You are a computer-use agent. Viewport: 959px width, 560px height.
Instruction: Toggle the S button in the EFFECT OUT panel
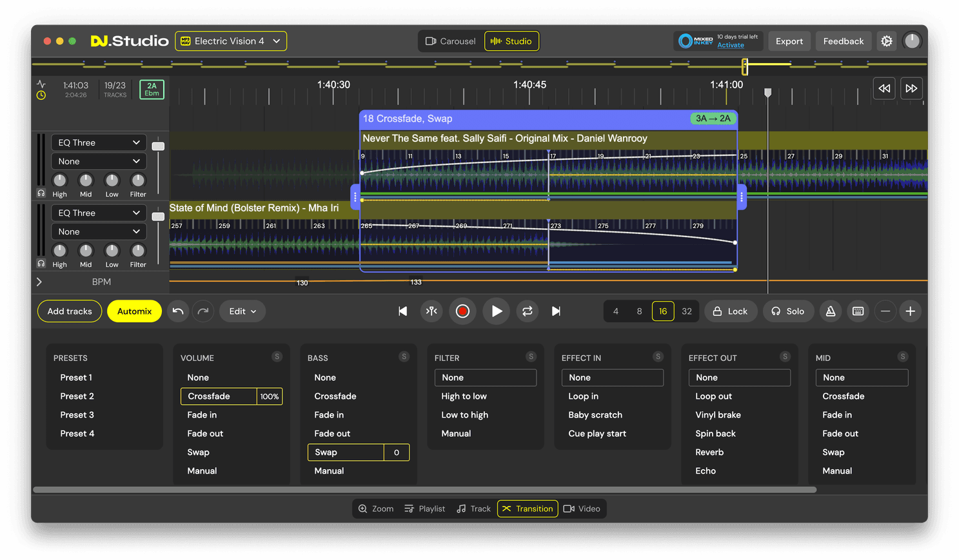(x=785, y=357)
